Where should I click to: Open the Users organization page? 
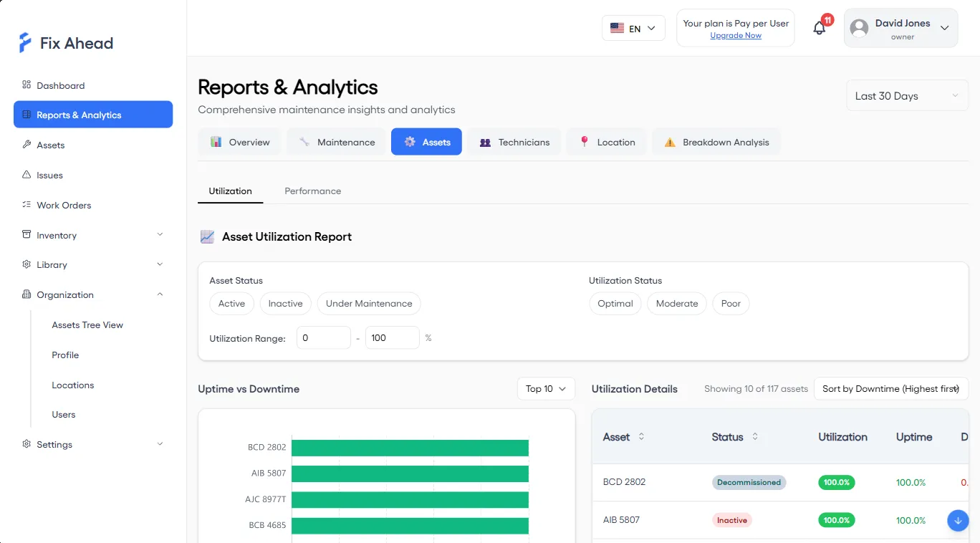click(63, 414)
